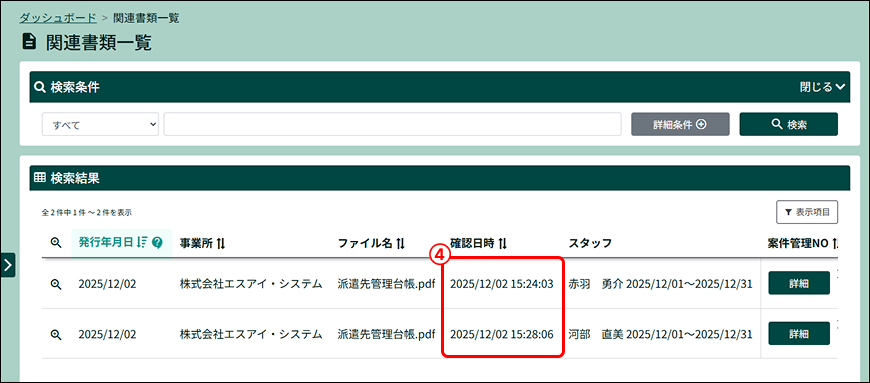Screen dimensions: 870x383
Task: Zoom icon for 河部 直美 row
Action: pos(55,334)
